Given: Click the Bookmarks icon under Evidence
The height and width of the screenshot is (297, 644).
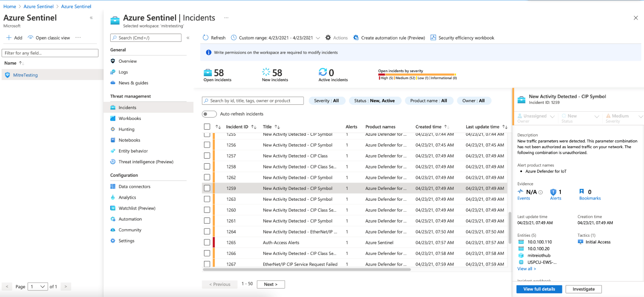Looking at the screenshot, I should tap(582, 191).
